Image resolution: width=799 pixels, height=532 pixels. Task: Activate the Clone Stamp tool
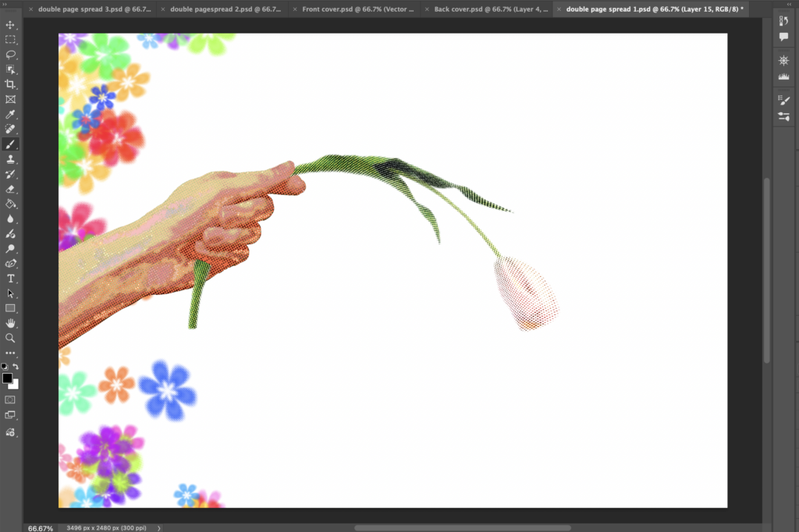pos(11,159)
